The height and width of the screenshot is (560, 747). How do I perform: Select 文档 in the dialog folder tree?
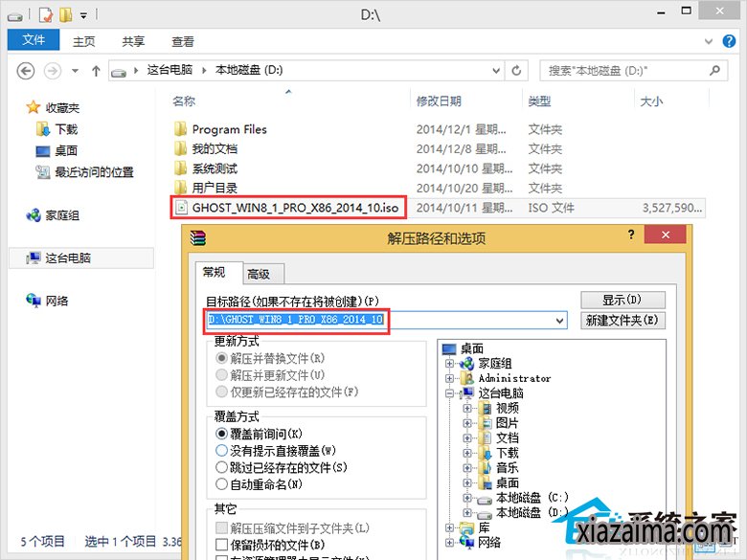click(x=507, y=437)
